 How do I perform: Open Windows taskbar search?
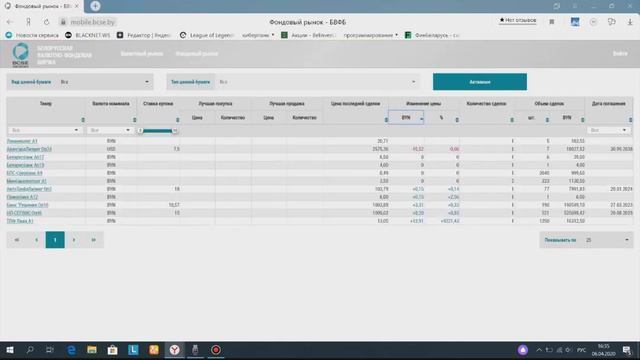pos(30,350)
